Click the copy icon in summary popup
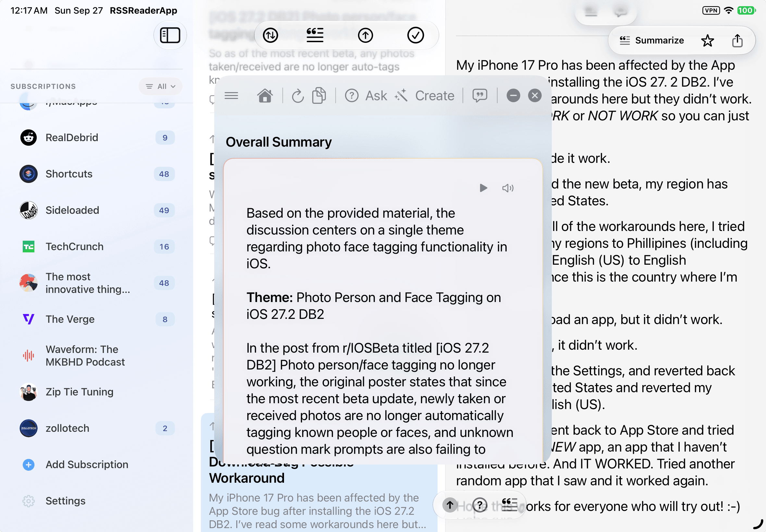This screenshot has width=766, height=532. pyautogui.click(x=319, y=96)
